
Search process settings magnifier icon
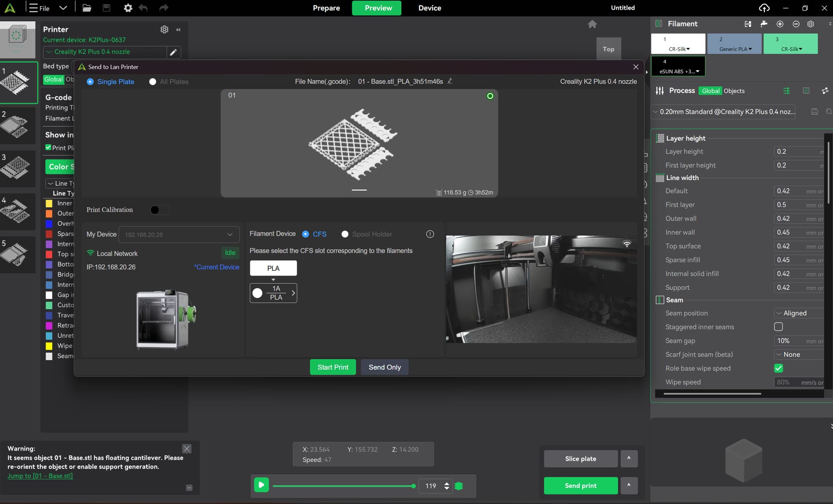(x=829, y=112)
